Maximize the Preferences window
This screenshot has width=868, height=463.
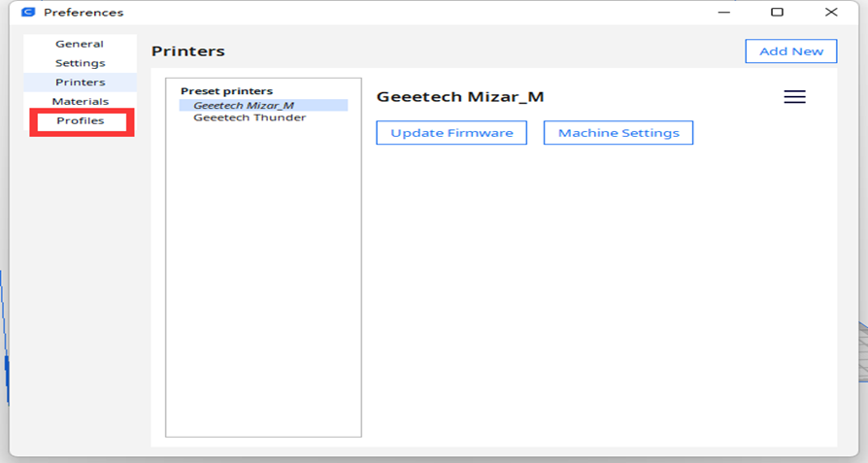point(777,13)
